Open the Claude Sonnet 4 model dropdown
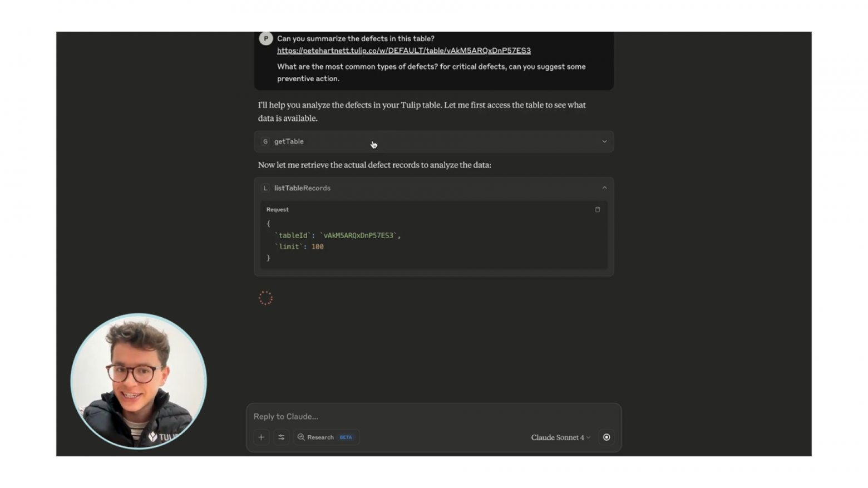868x488 pixels. click(x=560, y=437)
